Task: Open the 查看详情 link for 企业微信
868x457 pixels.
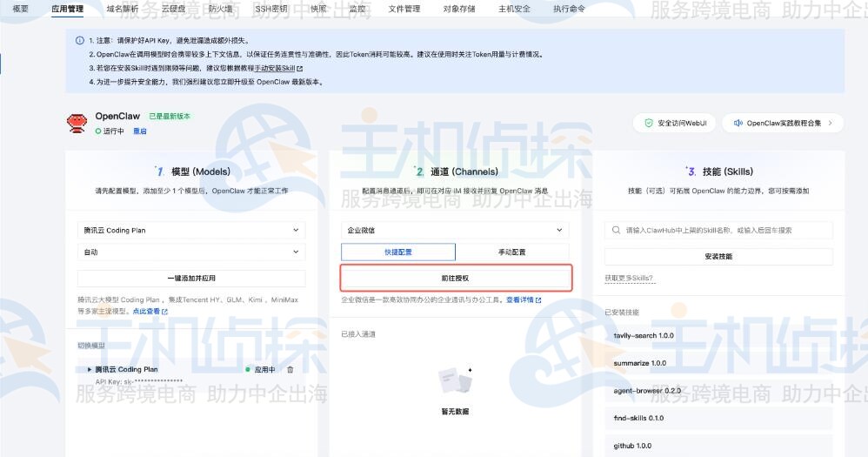Action: [524, 299]
